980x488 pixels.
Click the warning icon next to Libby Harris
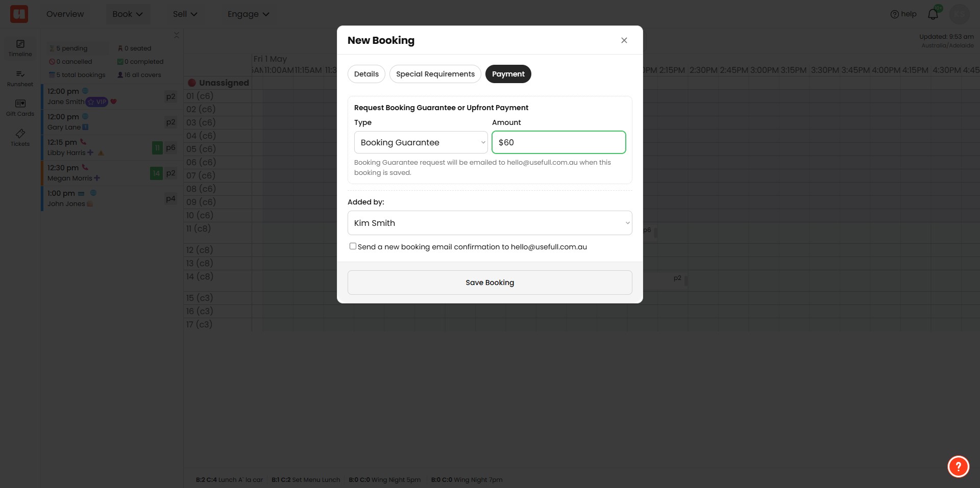pos(101,152)
